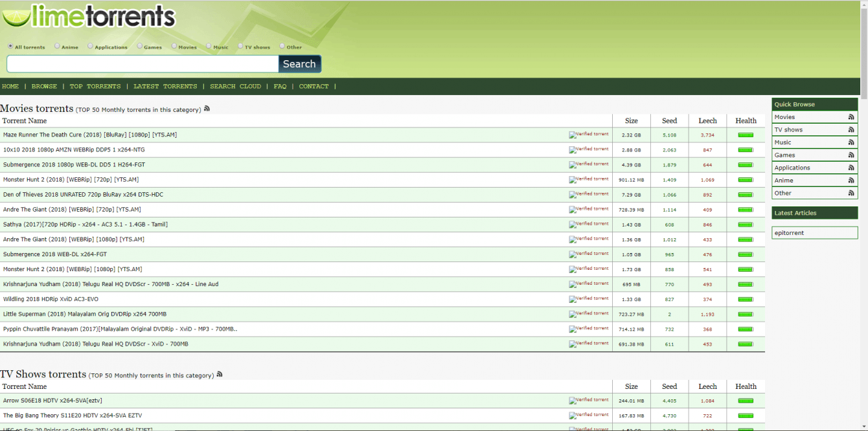Open LATEST TORRENTS in the navigation bar
The image size is (868, 431).
pos(165,86)
